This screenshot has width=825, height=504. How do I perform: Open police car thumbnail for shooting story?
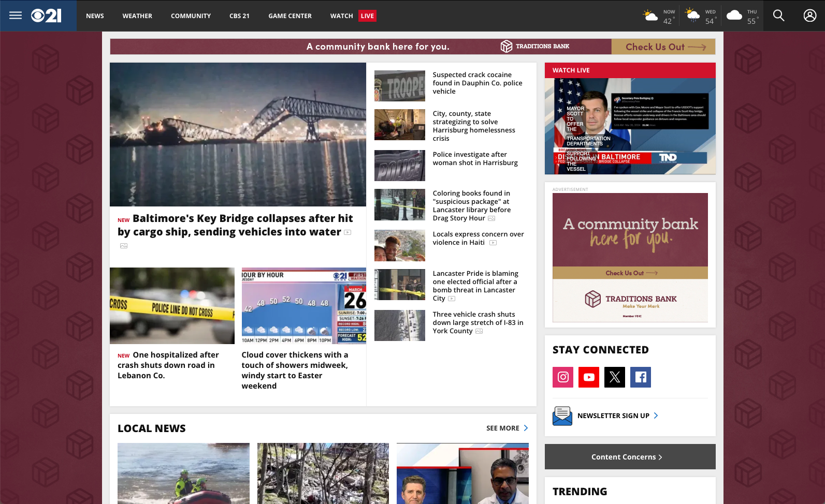click(x=400, y=166)
